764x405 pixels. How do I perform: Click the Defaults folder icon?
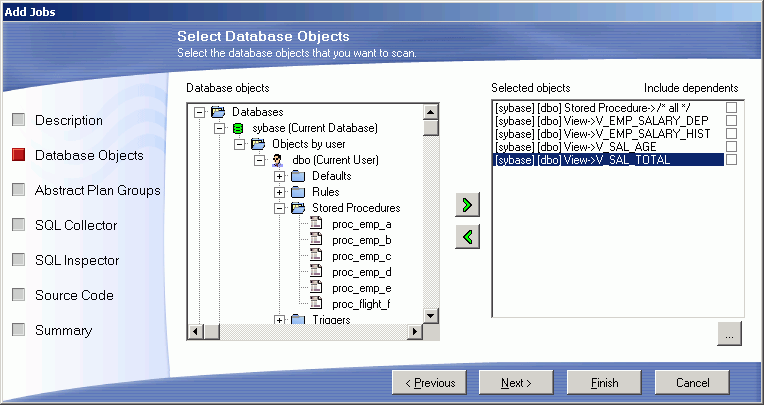[x=298, y=176]
